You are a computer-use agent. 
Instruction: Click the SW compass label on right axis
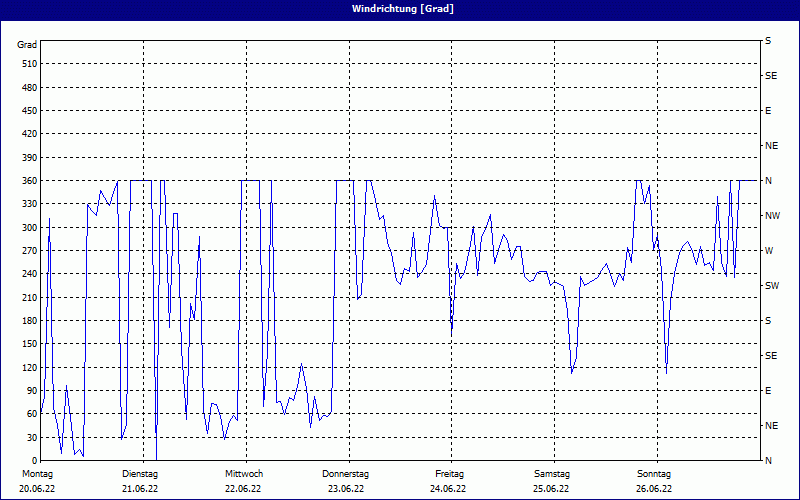point(771,286)
